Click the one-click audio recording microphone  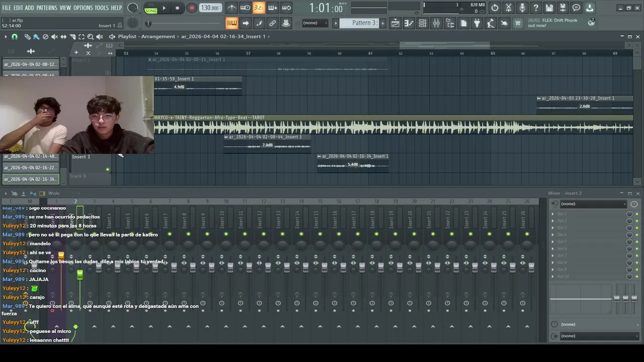(x=522, y=8)
